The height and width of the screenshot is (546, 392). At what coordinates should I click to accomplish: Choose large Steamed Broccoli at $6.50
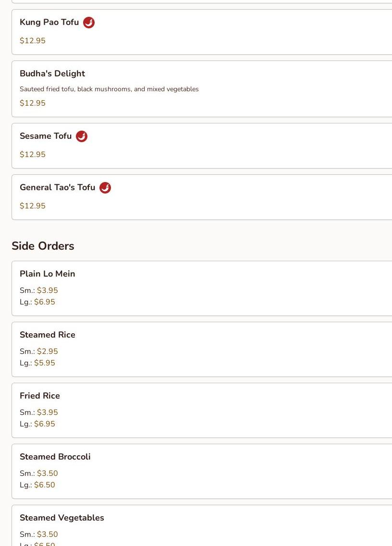click(44, 485)
